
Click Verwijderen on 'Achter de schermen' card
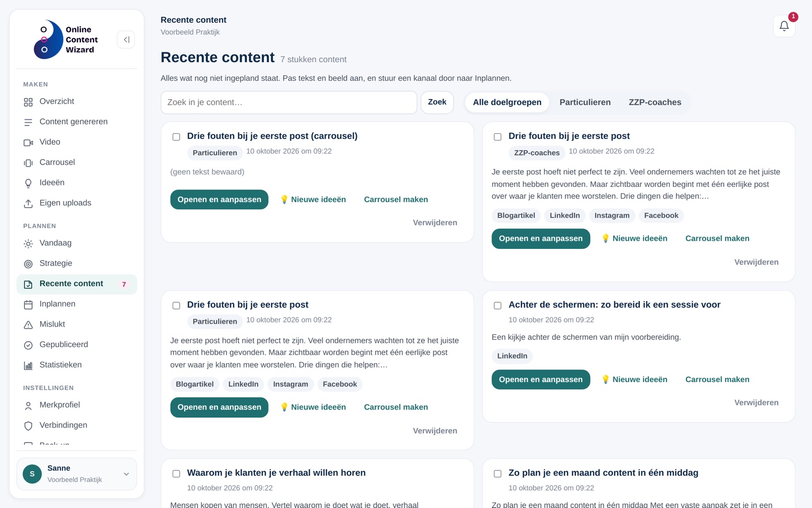tap(756, 402)
